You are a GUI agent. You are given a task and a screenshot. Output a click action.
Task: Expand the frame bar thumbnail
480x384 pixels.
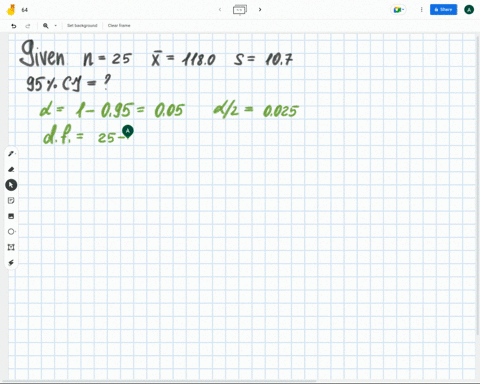pos(240,10)
